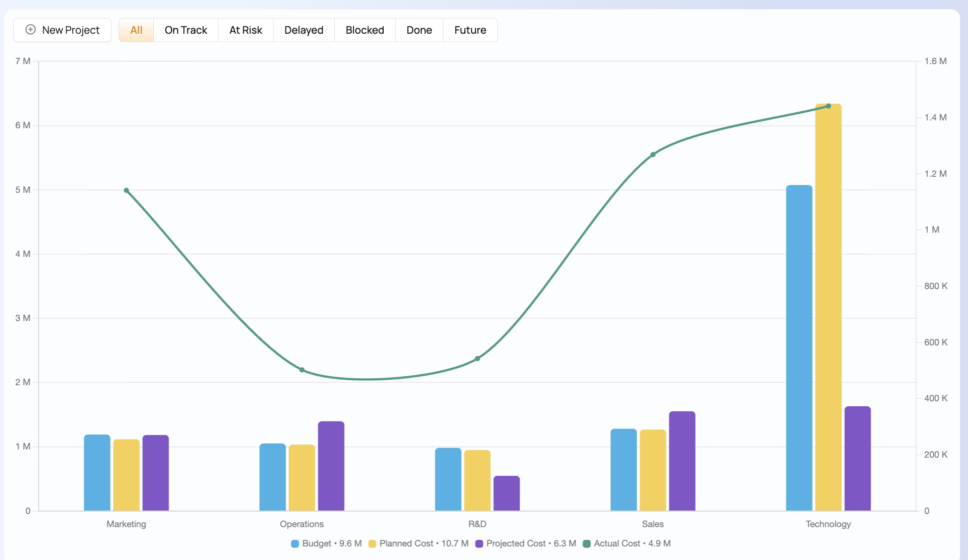Screen dimensions: 968x560
Task: Show only Delayed projects
Action: [303, 30]
